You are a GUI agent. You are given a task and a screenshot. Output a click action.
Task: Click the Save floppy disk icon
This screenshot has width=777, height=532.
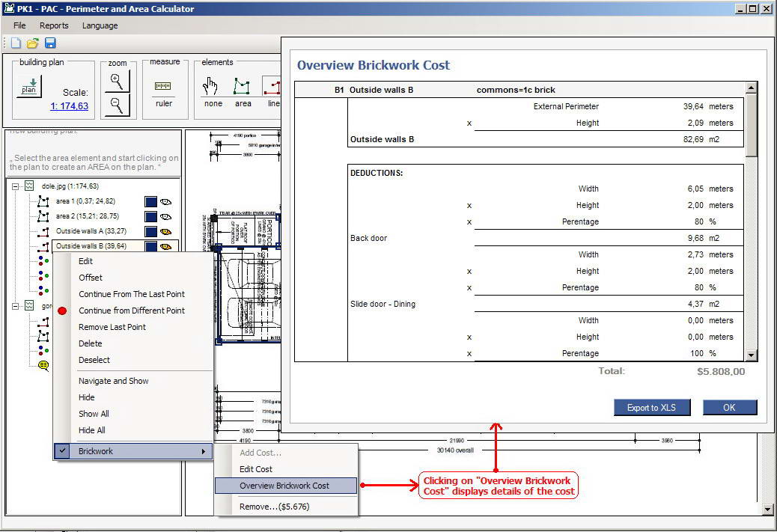pos(50,43)
